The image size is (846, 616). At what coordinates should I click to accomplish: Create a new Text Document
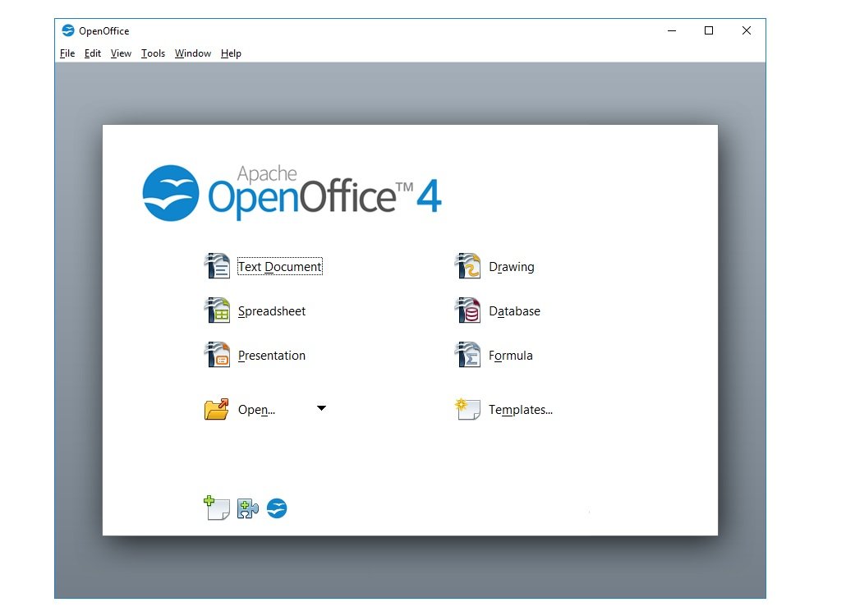(x=279, y=267)
